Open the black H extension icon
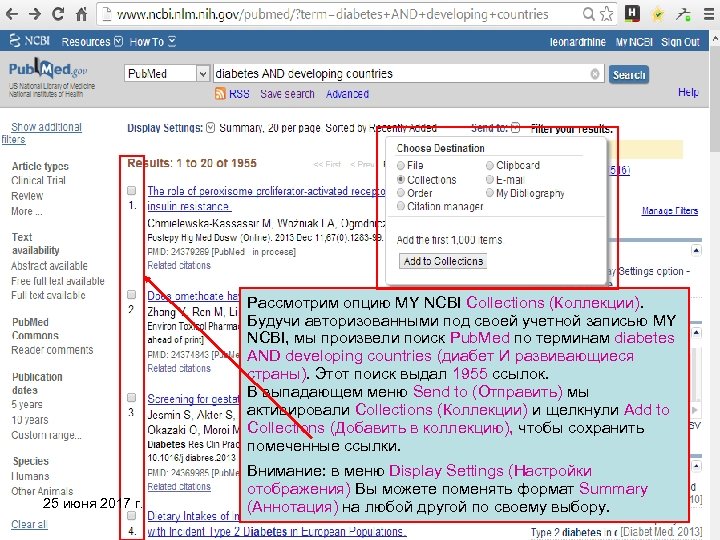This screenshot has height=540, width=720. pyautogui.click(x=632, y=14)
